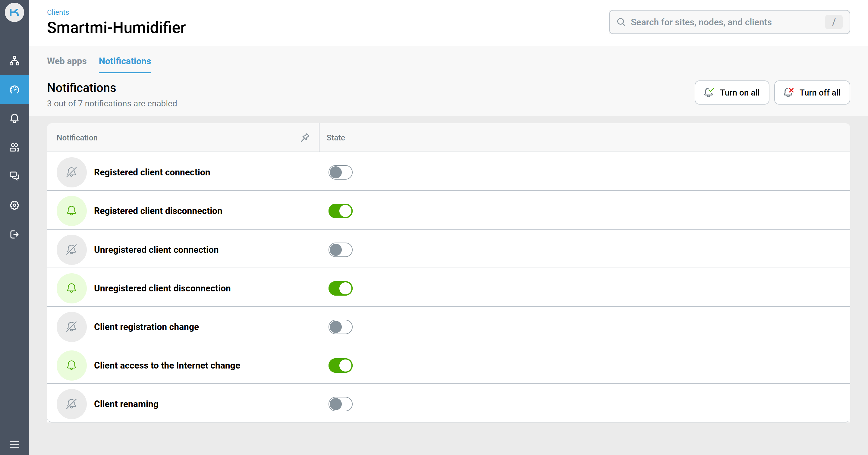Click the "Unregistered client connection" label
868x455 pixels.
pyautogui.click(x=156, y=249)
